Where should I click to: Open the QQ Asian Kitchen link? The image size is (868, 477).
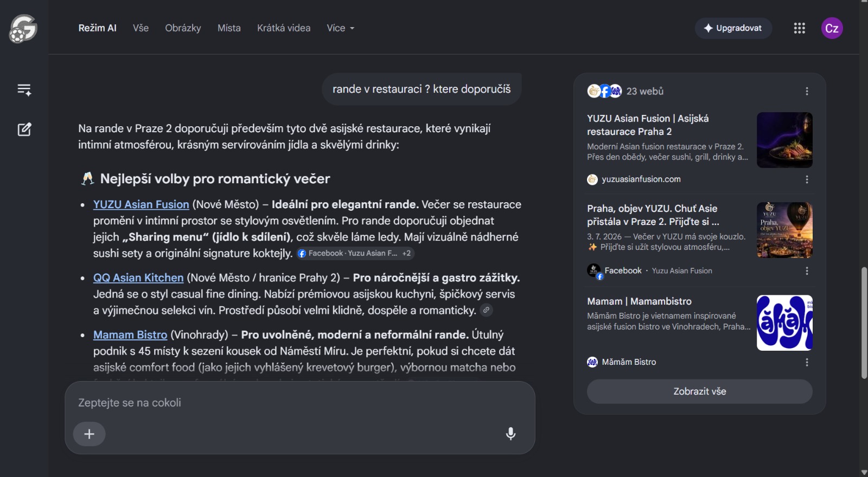pyautogui.click(x=138, y=278)
